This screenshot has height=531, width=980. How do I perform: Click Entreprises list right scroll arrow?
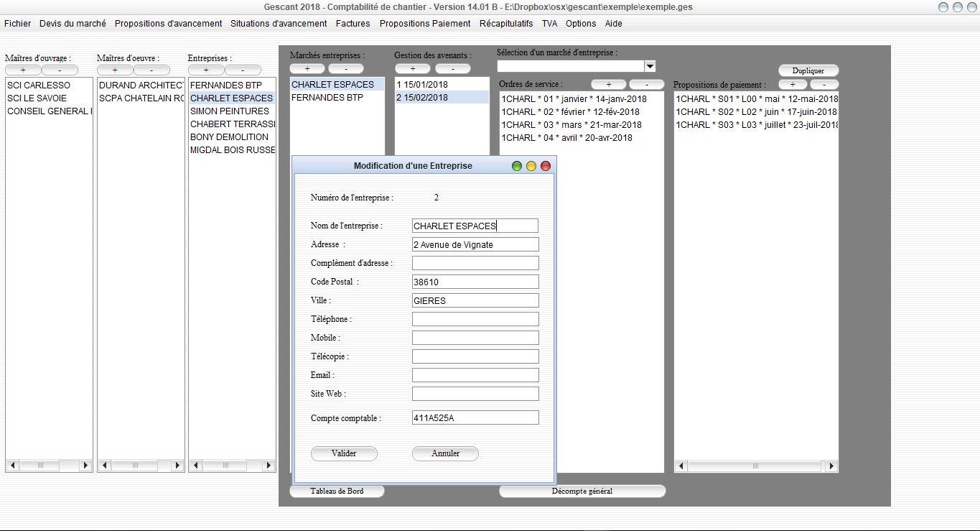[269, 466]
